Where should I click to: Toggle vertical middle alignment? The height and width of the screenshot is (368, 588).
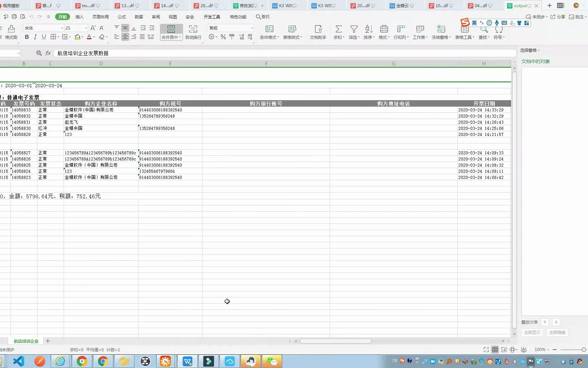(125, 28)
